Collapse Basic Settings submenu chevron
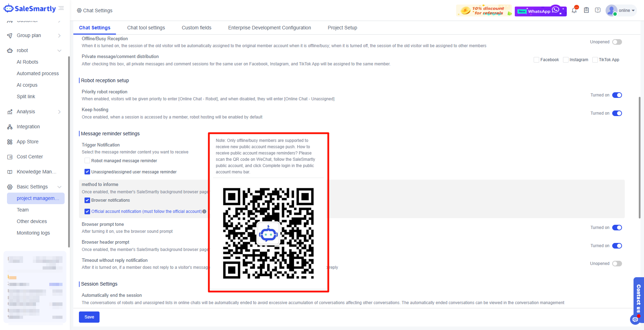This screenshot has width=644, height=330. point(59,187)
